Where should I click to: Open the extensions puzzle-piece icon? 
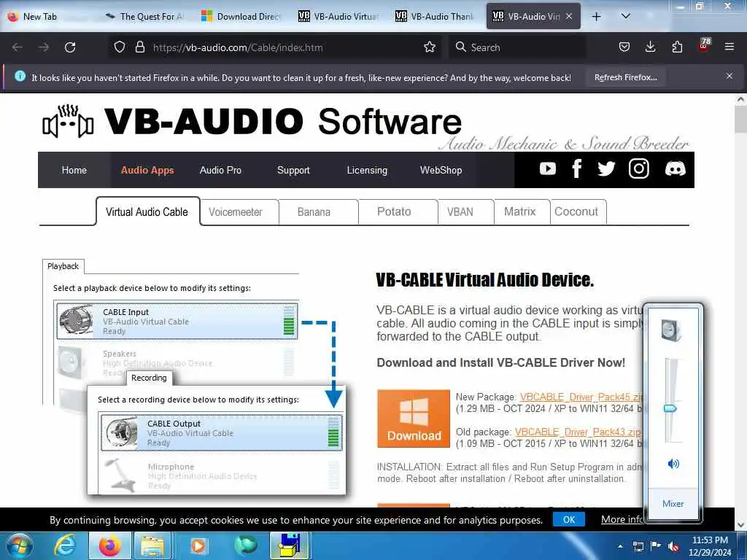tap(677, 47)
